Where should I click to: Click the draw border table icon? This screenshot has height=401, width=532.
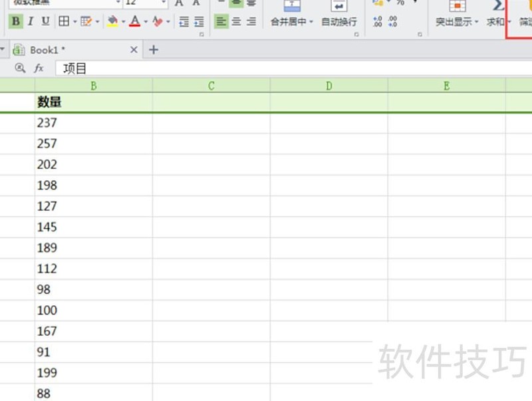point(86,21)
